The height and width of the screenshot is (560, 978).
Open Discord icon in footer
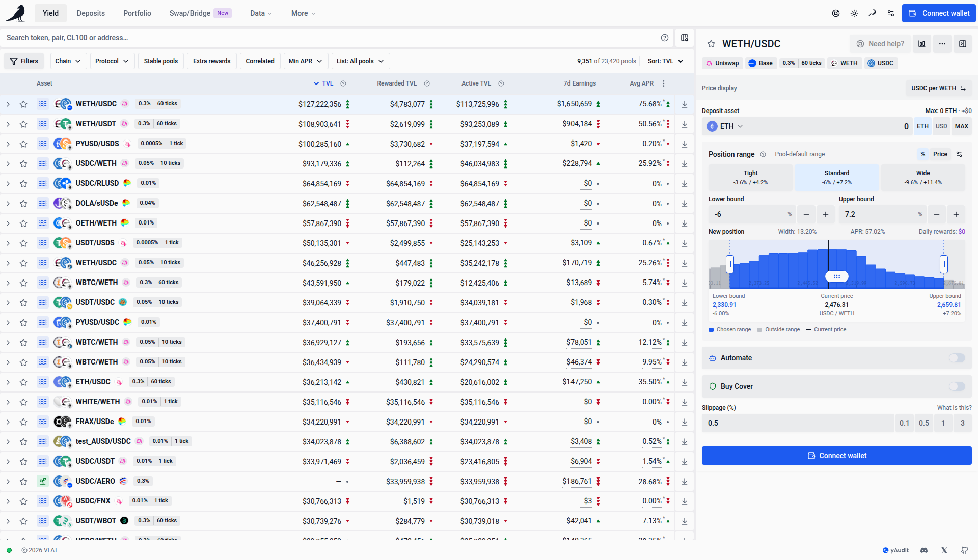[924, 550]
